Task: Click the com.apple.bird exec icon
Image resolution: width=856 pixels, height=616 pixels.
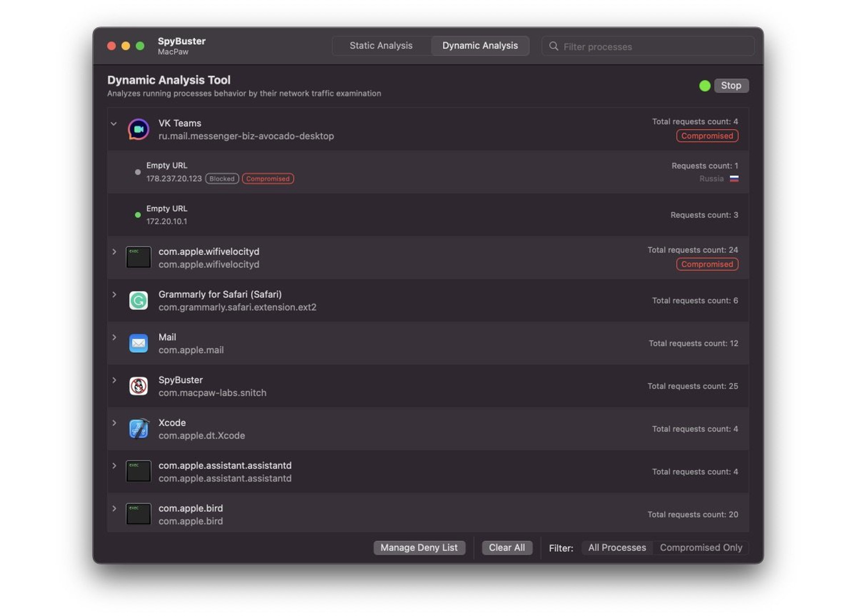Action: pyautogui.click(x=138, y=514)
